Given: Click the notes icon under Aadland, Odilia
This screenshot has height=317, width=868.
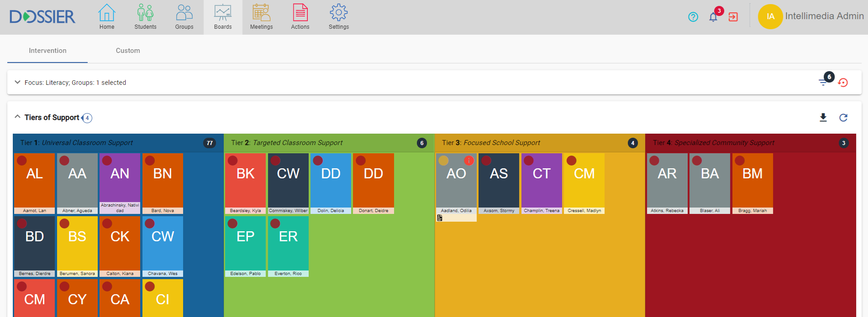Looking at the screenshot, I should point(440,218).
